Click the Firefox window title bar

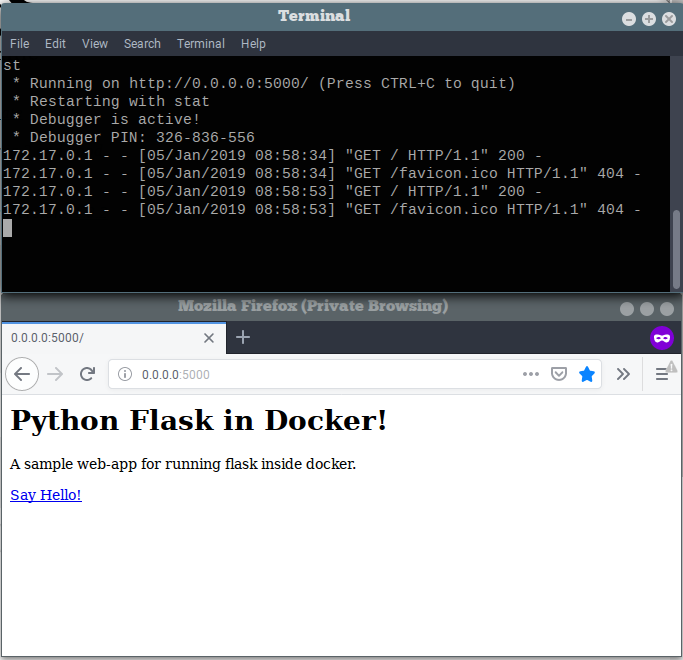tap(313, 306)
